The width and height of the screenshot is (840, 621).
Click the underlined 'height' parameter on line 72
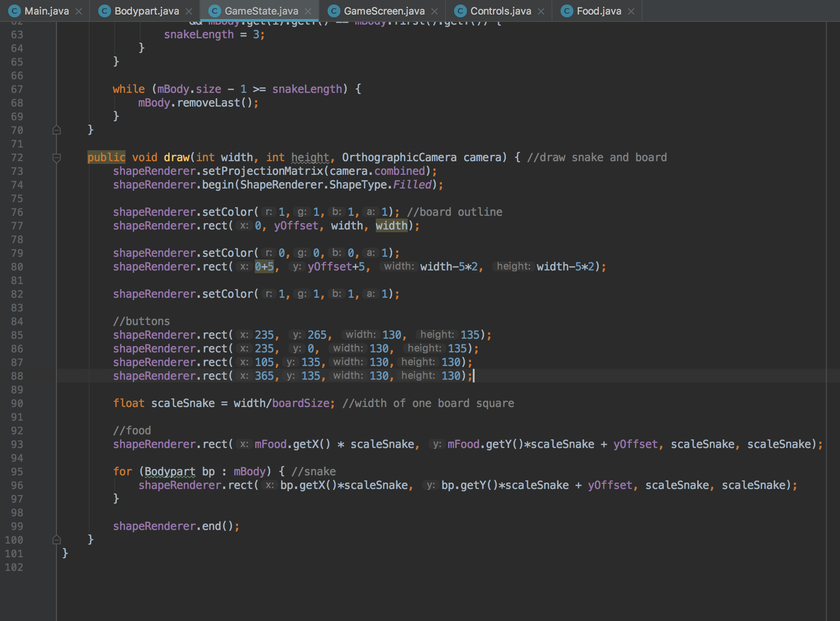(x=310, y=158)
